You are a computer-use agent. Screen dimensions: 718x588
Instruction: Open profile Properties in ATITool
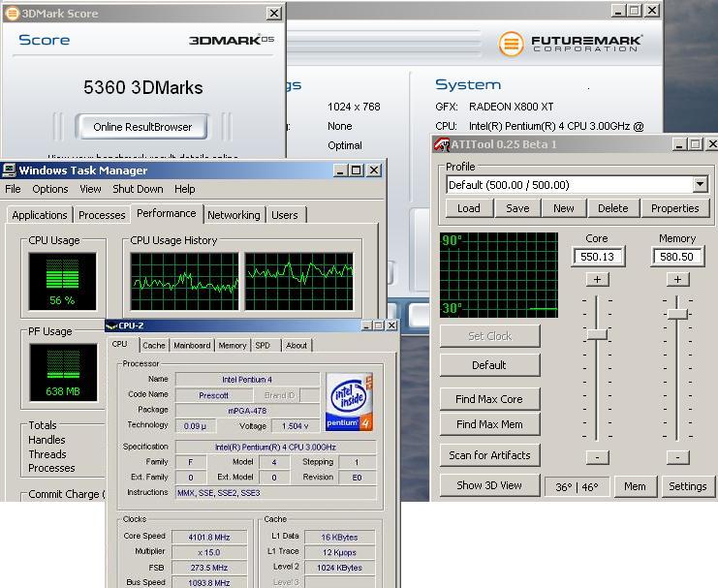click(675, 208)
